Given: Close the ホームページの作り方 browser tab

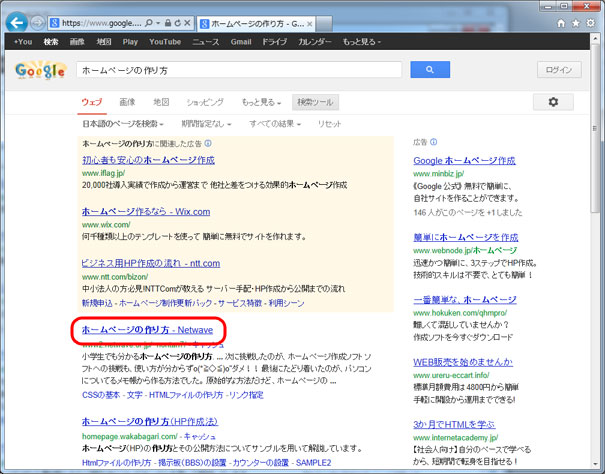Looking at the screenshot, I should point(309,24).
